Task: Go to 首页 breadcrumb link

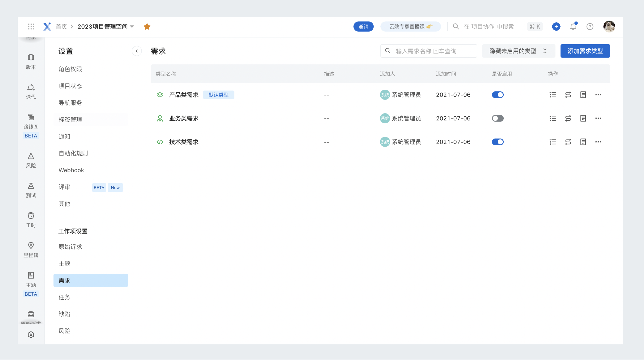Action: point(61,27)
